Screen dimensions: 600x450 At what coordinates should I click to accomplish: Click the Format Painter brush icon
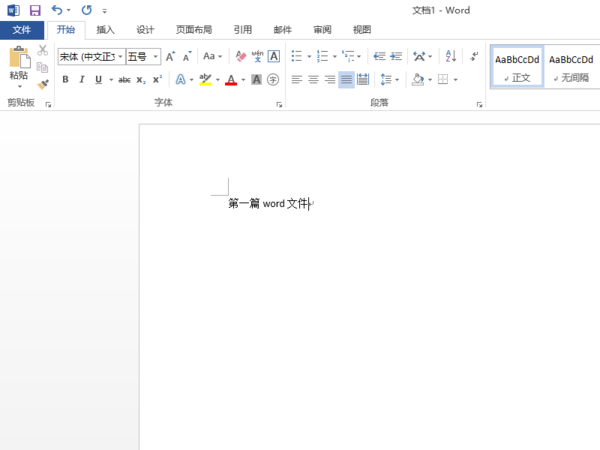[x=43, y=84]
